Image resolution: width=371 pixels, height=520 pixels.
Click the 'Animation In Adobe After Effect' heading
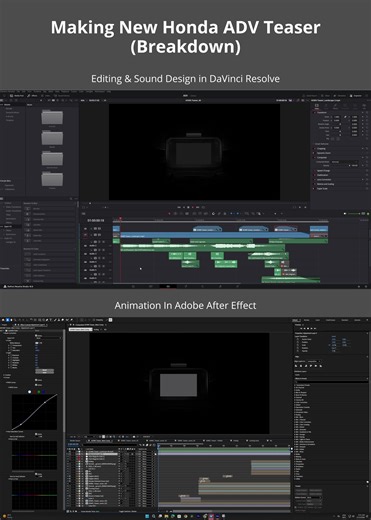(185, 305)
